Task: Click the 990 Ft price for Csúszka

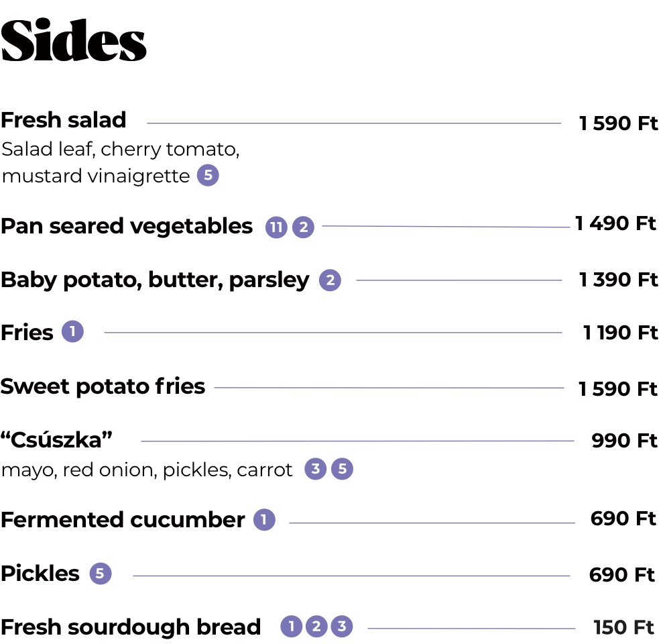Action: (x=624, y=441)
